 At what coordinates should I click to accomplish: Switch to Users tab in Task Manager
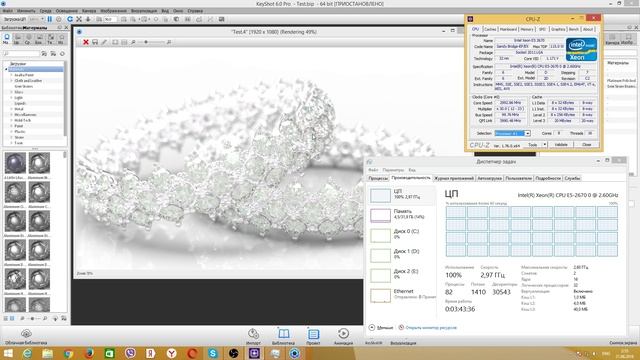[x=518, y=178]
